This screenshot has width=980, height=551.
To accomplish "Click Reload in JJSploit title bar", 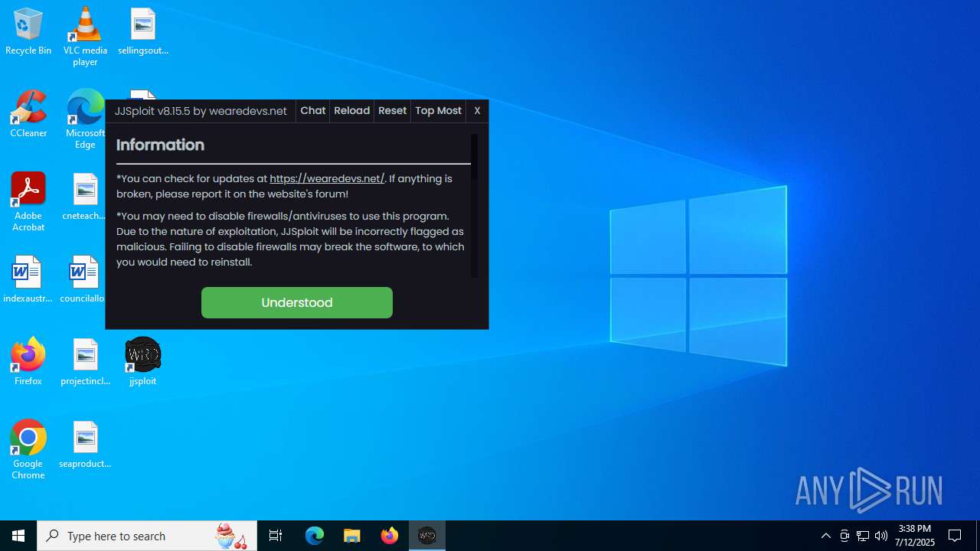I will click(x=352, y=111).
